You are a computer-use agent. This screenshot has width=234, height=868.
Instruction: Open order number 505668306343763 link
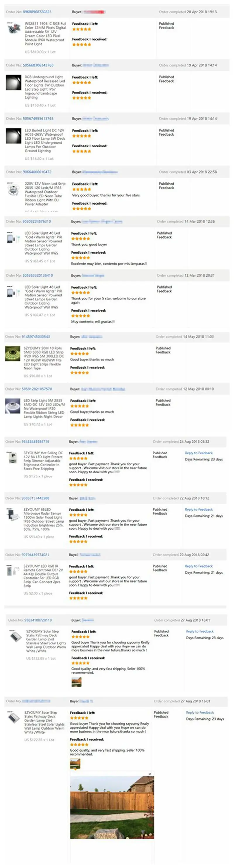[38, 65]
